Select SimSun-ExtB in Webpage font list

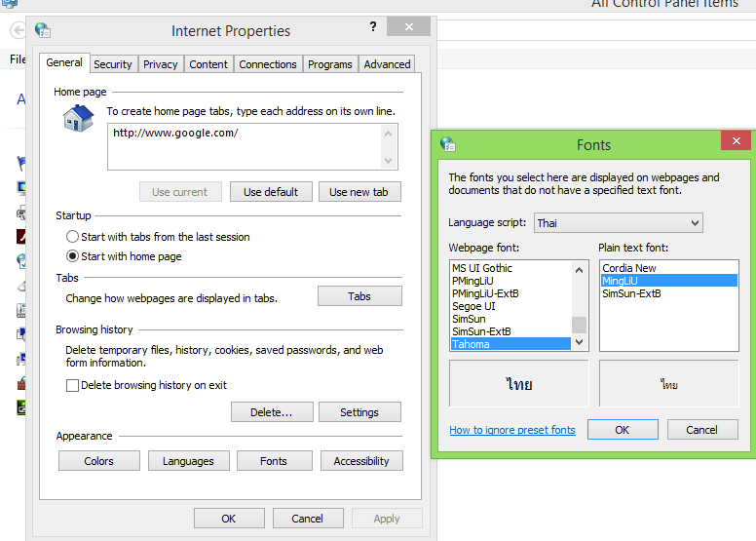click(510, 331)
